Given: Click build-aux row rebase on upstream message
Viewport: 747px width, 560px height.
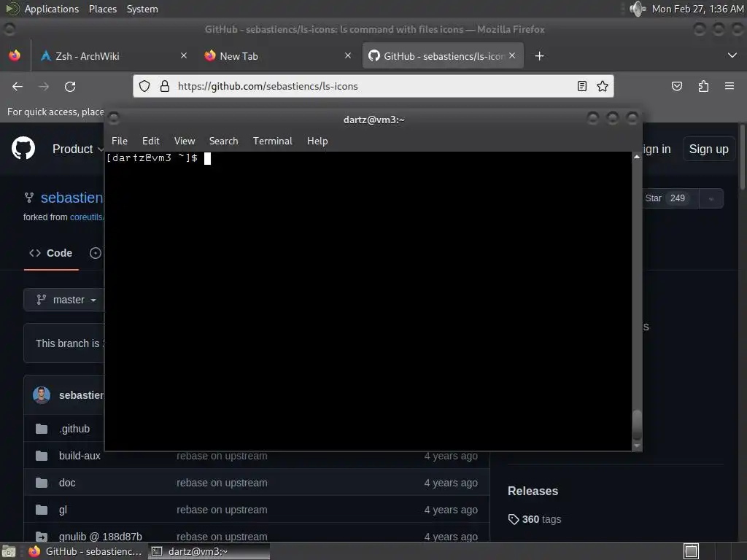Looking at the screenshot, I should click(x=222, y=456).
